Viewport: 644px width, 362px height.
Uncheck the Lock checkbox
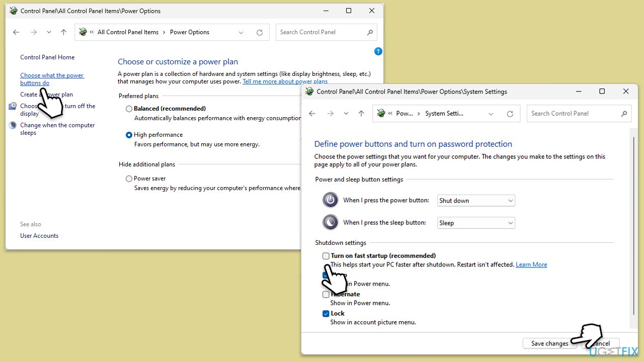pyautogui.click(x=326, y=314)
